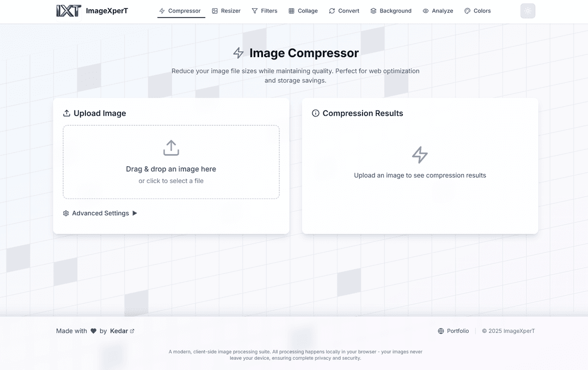The image size is (588, 370).
Task: Switch to the Filters tab
Action: (265, 11)
